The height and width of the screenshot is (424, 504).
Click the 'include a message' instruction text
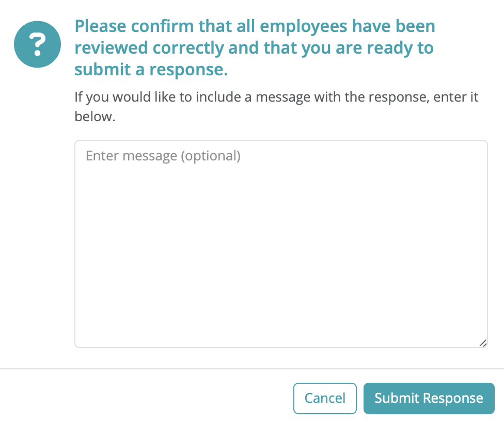click(276, 107)
